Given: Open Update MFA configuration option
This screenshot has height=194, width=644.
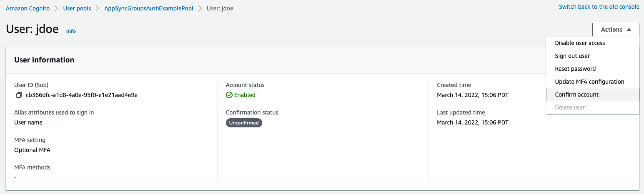Looking at the screenshot, I should pos(589,82).
